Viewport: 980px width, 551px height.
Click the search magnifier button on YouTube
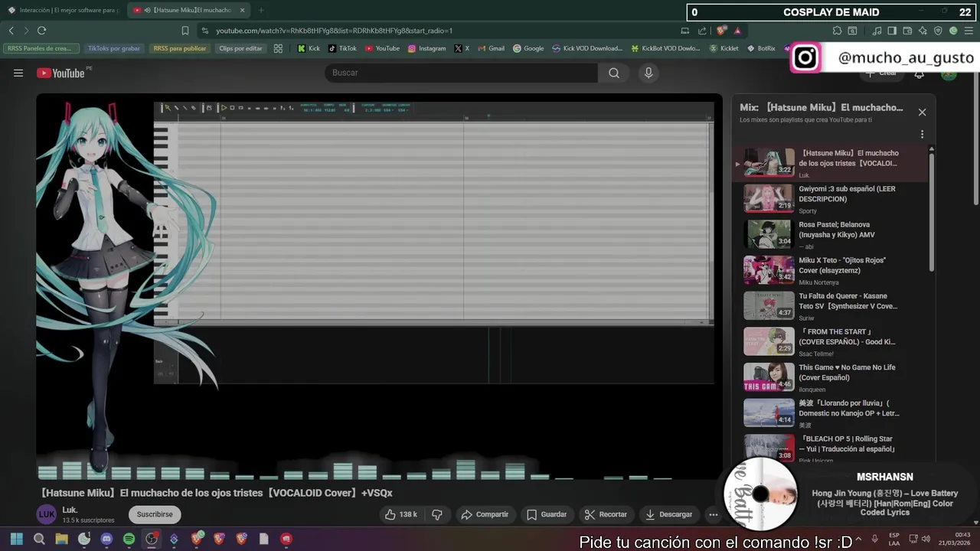614,73
